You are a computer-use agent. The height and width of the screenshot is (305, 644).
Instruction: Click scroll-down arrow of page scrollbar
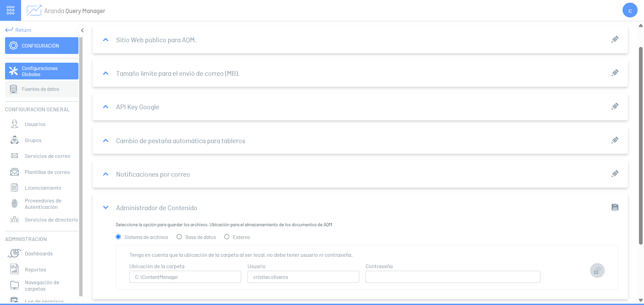pos(641,300)
